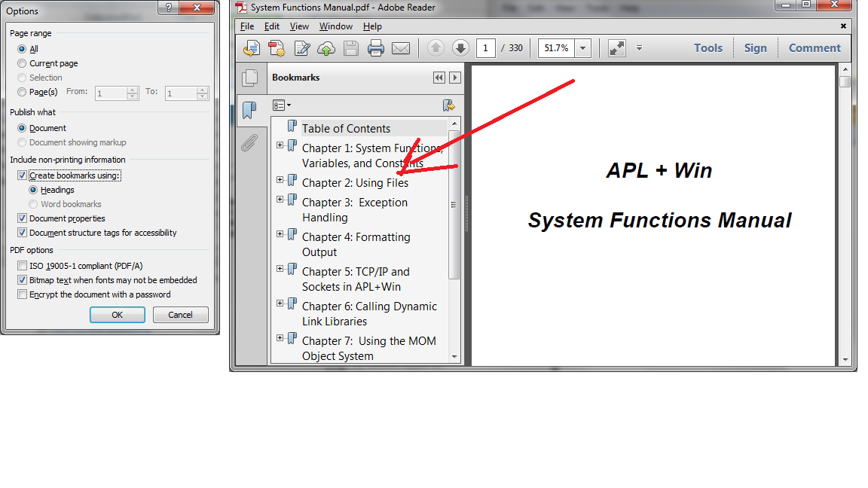Click the upload to cloud icon
Image resolution: width=868 pixels, height=488 pixels.
pyautogui.click(x=326, y=48)
